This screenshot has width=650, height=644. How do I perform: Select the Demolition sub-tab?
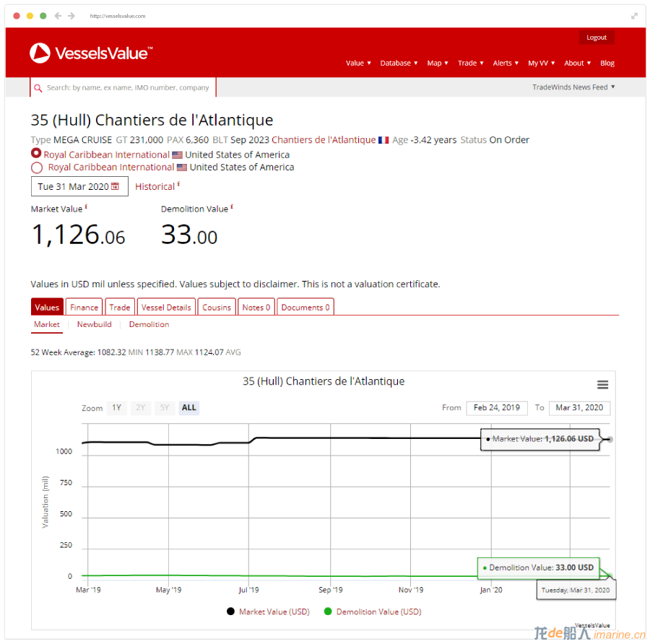click(149, 324)
